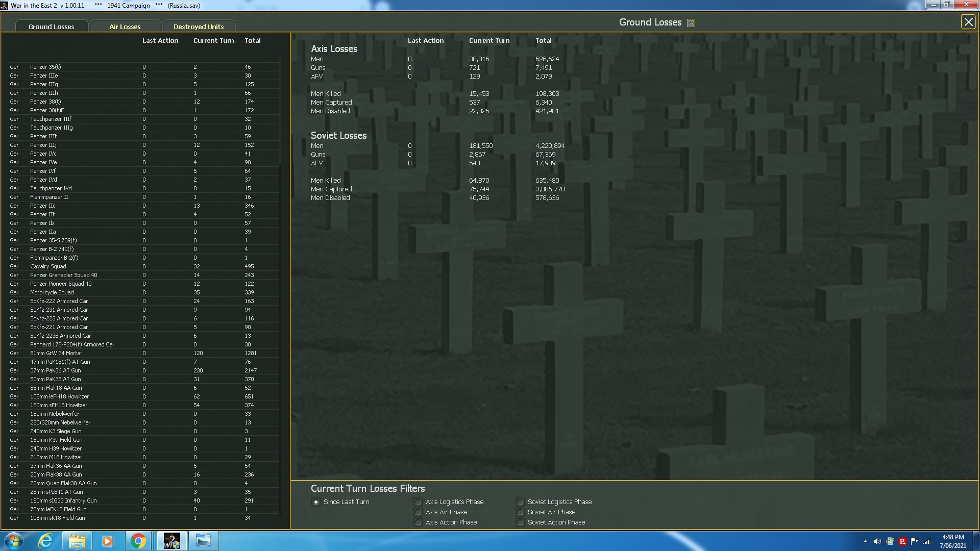Open Windows Explorer folder icon in taskbar
The height and width of the screenshot is (551, 980).
point(77,541)
